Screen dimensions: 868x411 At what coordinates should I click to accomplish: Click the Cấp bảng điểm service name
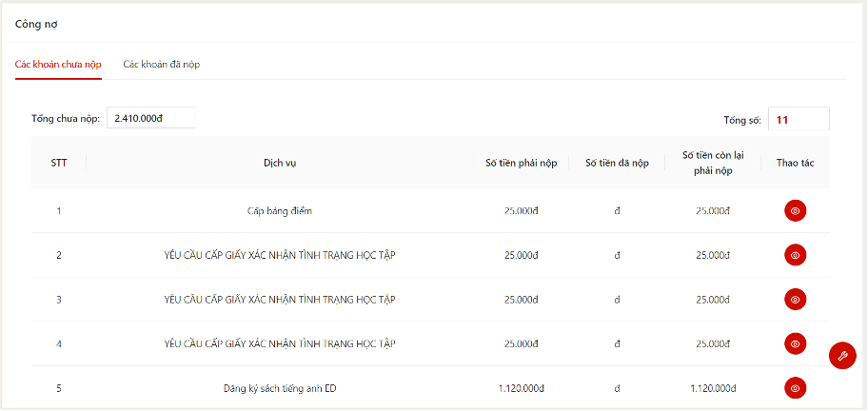[x=279, y=210]
